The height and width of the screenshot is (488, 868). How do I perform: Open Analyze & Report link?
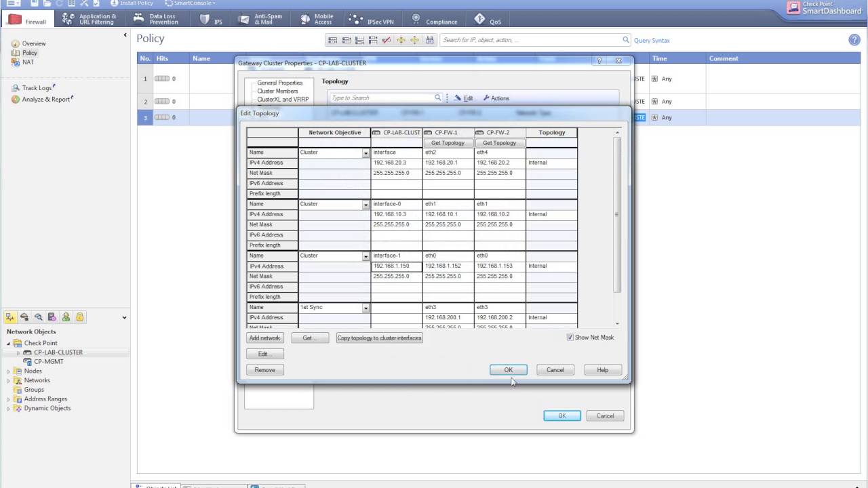point(43,100)
